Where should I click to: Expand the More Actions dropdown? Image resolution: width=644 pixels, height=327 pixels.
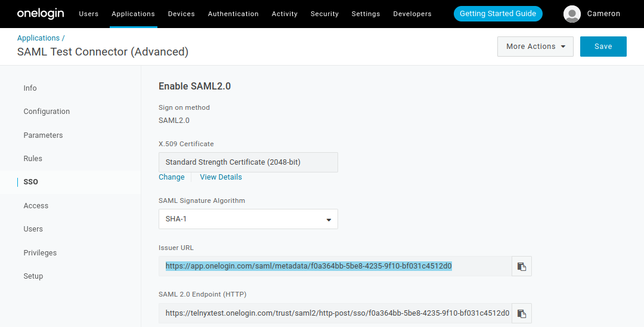(535, 47)
